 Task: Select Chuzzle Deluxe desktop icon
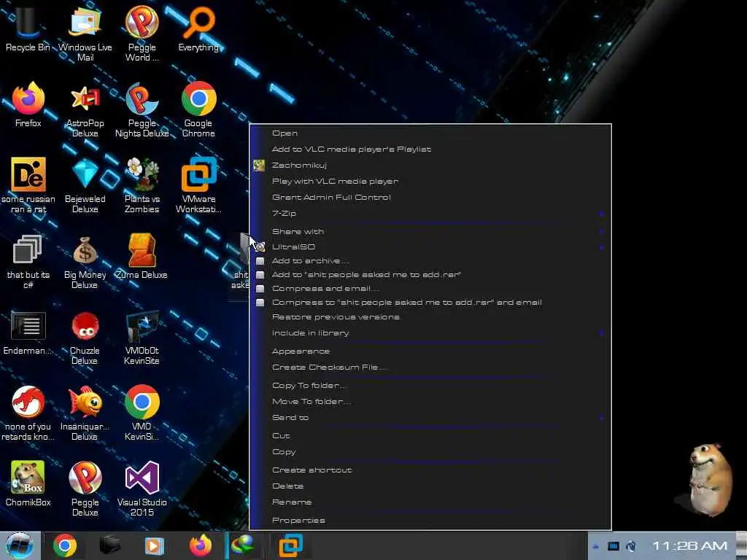tap(85, 337)
